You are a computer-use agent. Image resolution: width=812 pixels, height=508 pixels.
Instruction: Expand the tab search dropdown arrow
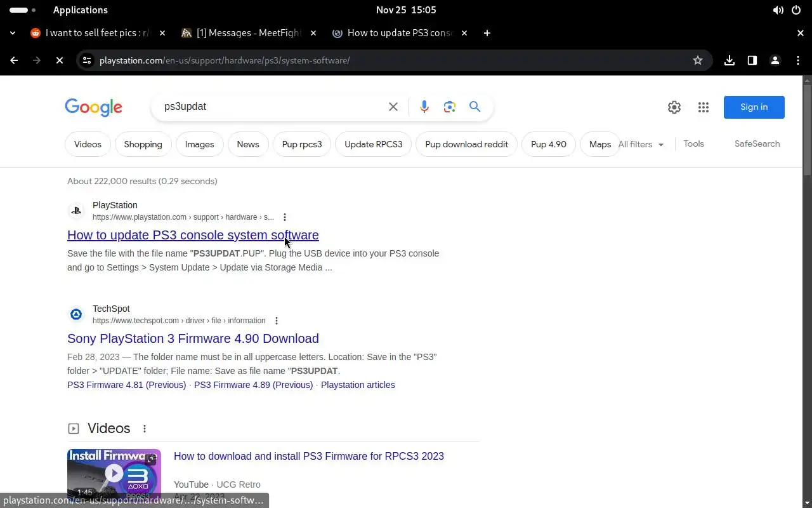tap(13, 33)
